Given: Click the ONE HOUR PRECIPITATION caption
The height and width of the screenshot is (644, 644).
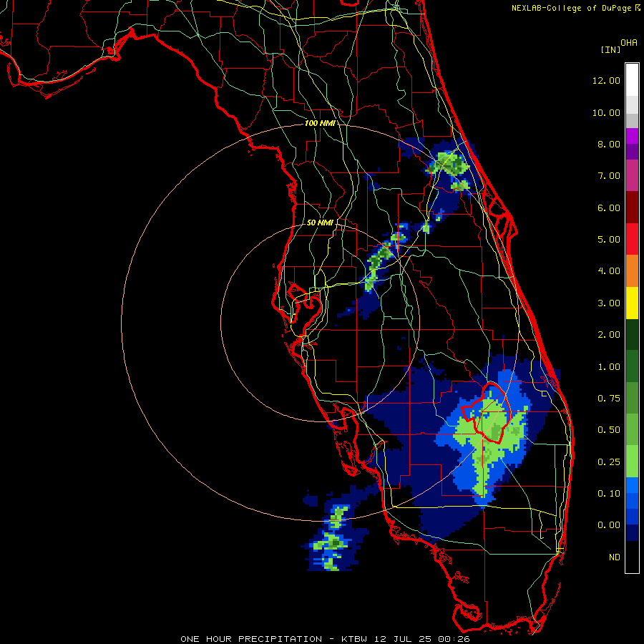Looking at the screenshot, I should pos(325,639).
